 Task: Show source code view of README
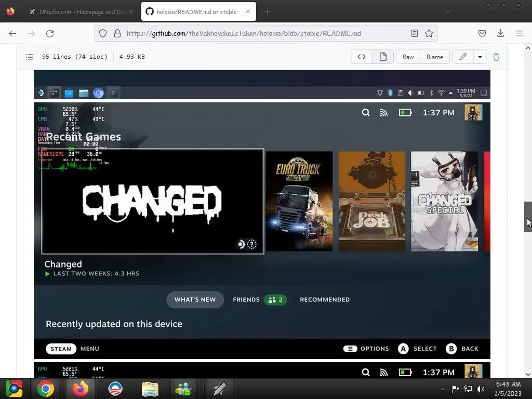tap(362, 57)
